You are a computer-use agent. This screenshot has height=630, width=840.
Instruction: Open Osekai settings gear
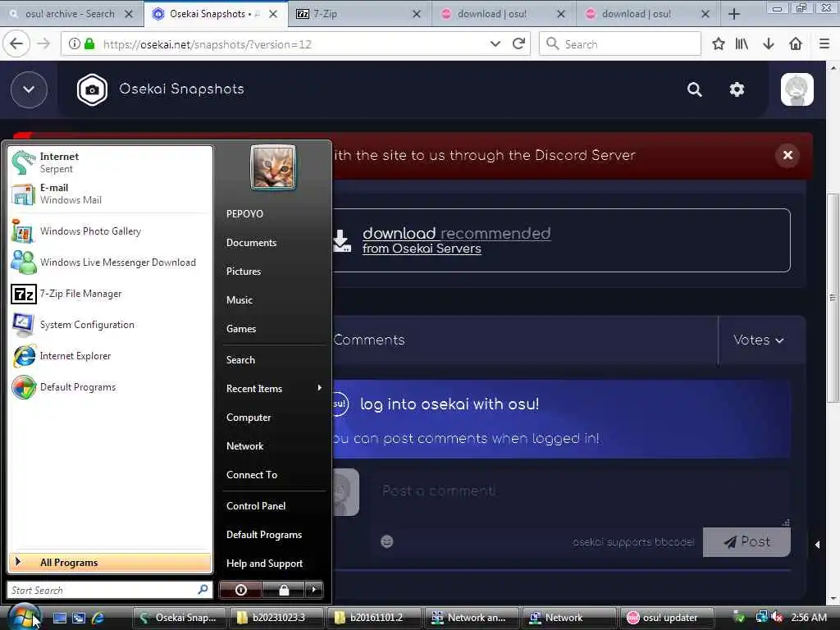(737, 89)
